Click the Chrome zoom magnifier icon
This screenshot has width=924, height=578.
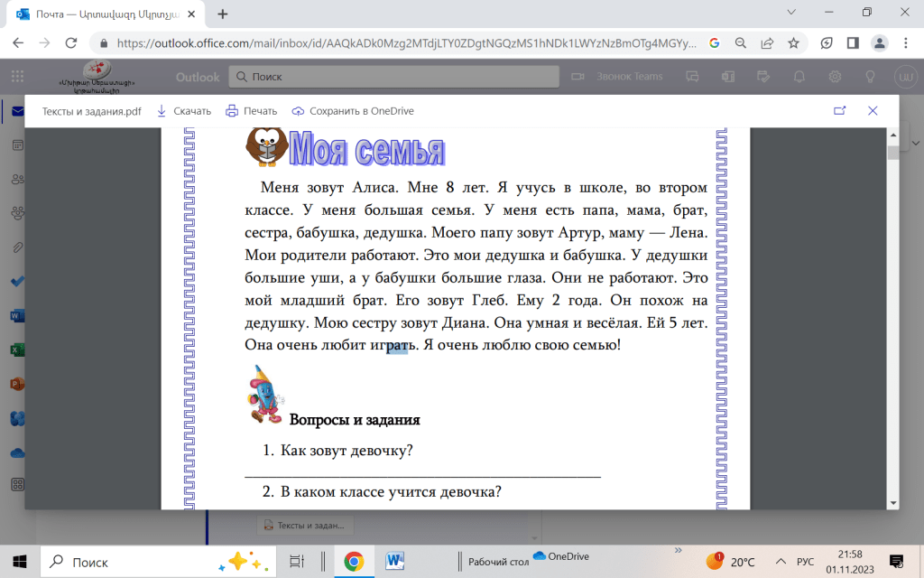tap(741, 42)
